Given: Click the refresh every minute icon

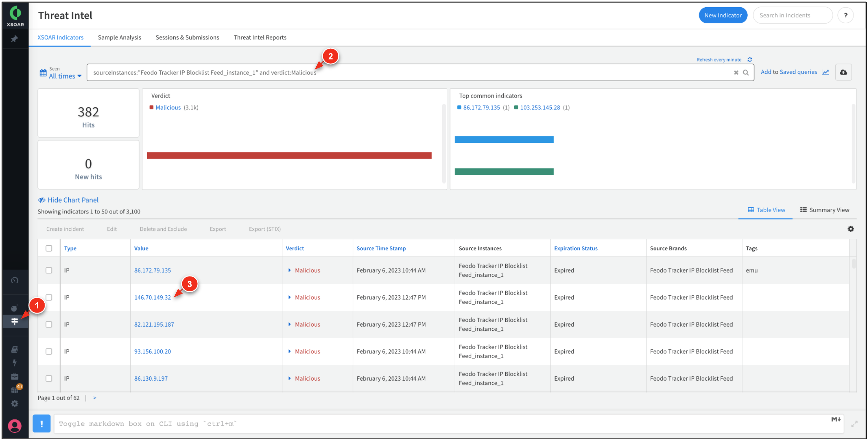Looking at the screenshot, I should 750,60.
